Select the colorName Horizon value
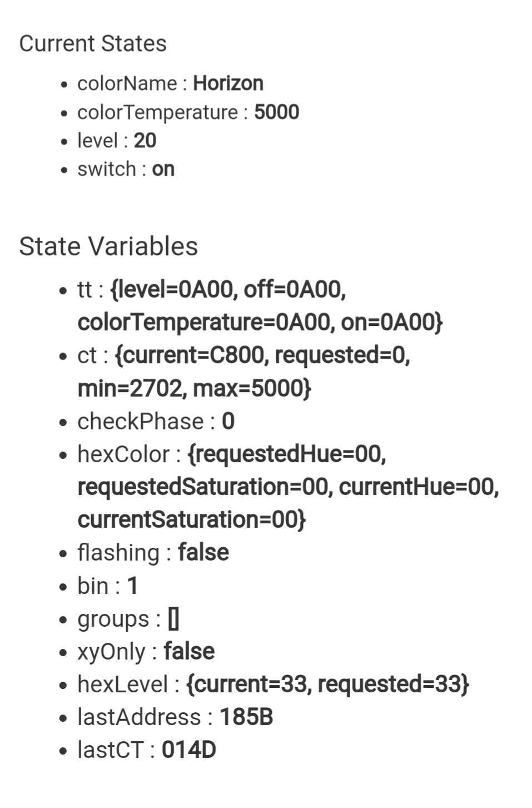532x808 pixels. pyautogui.click(x=228, y=83)
